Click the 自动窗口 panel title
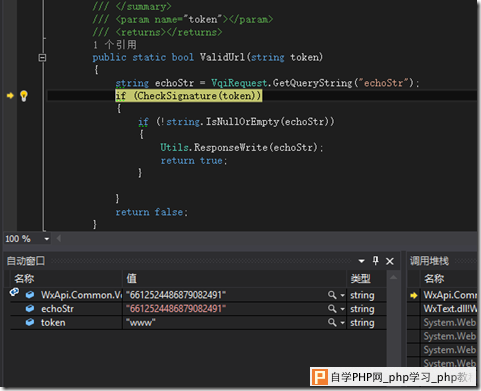 pos(26,261)
